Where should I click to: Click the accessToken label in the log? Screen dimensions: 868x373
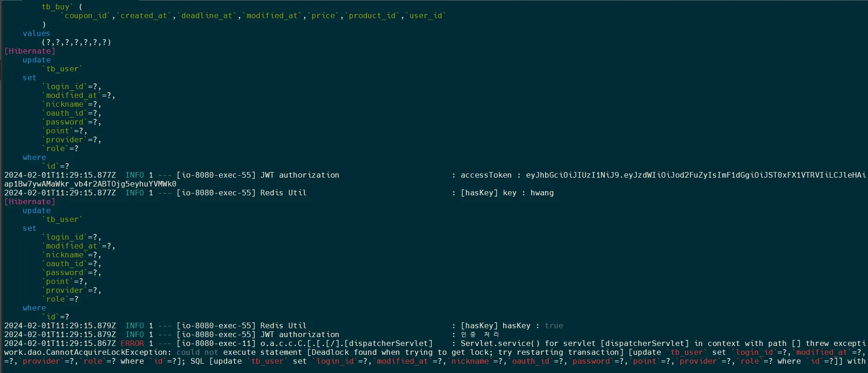coord(486,175)
